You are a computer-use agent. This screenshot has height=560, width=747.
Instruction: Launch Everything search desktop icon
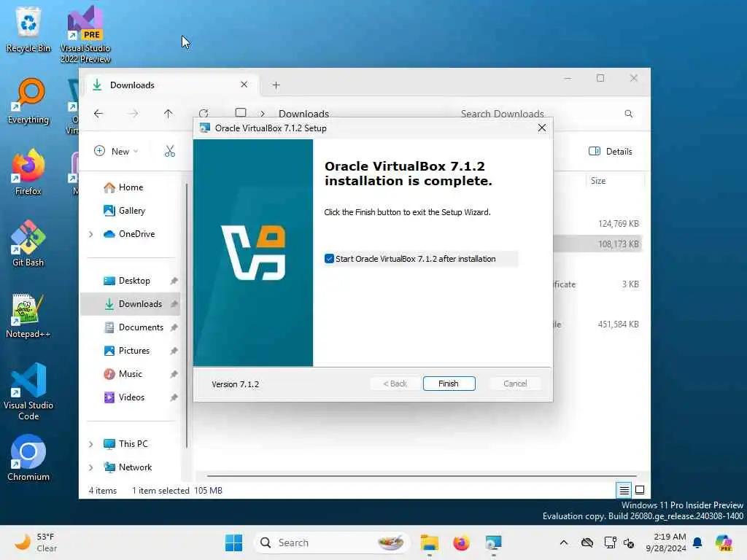[x=28, y=101]
